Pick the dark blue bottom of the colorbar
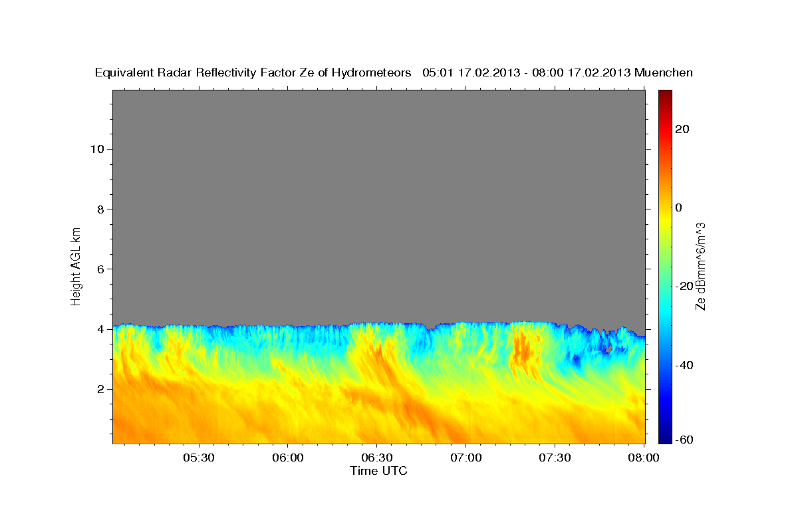This screenshot has width=798, height=532. tap(665, 438)
